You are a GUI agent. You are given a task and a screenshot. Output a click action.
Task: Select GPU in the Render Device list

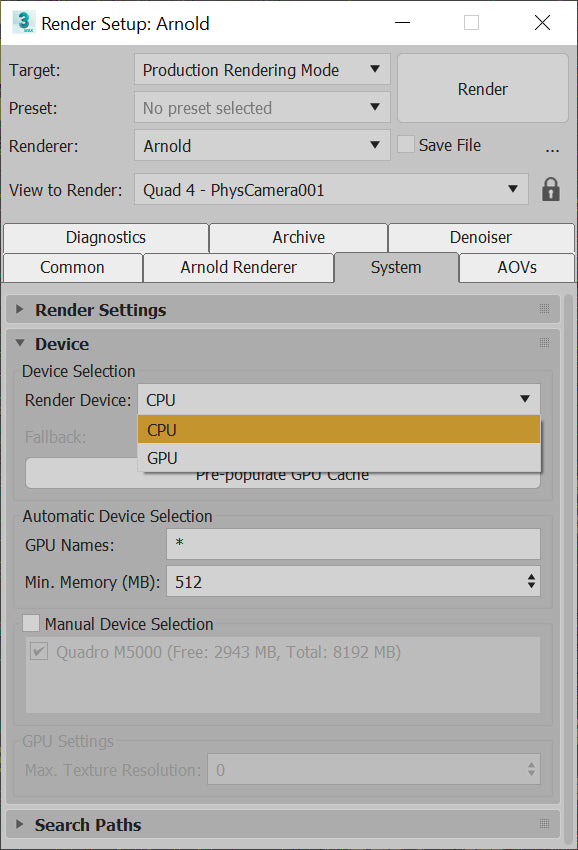[339, 458]
